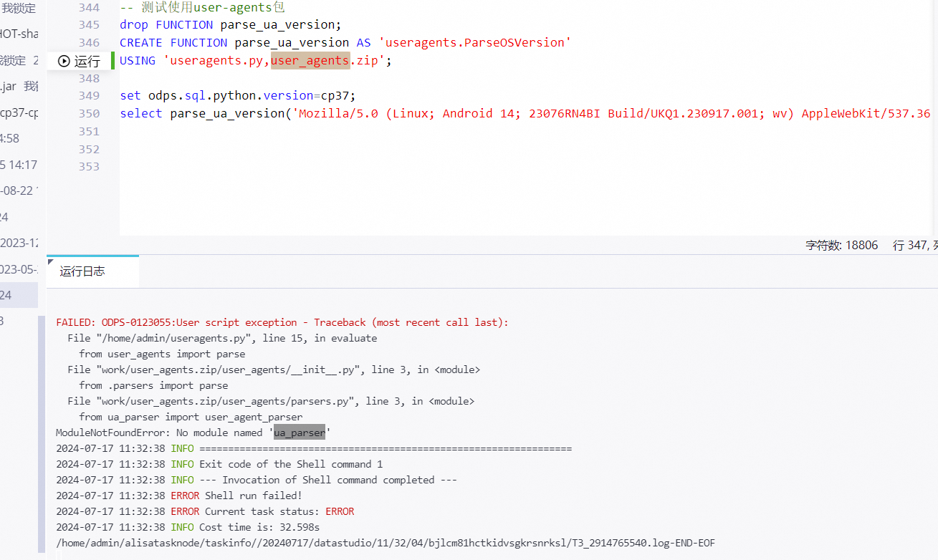Click log line 'Invocation of Shell command completed'
Image resolution: width=938 pixels, height=560 pixels.
[257, 480]
